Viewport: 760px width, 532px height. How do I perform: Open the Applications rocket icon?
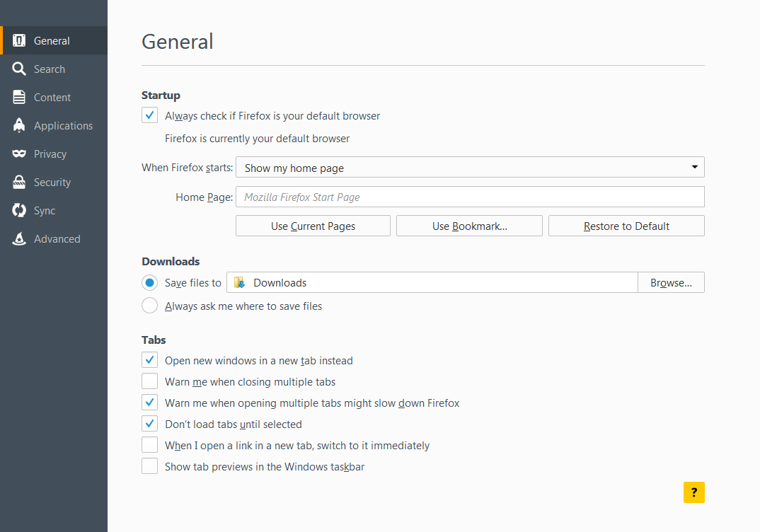point(20,125)
